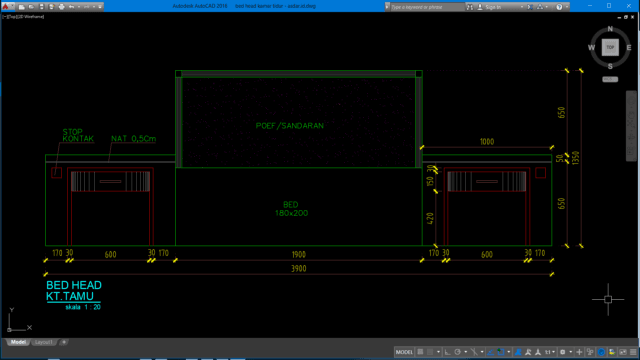Switch to the Layout1 tab

click(x=44, y=342)
